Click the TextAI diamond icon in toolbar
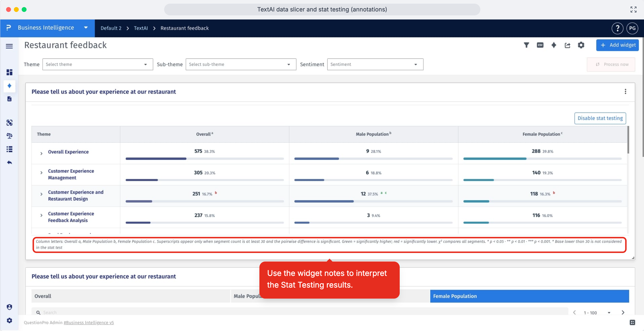 554,45
